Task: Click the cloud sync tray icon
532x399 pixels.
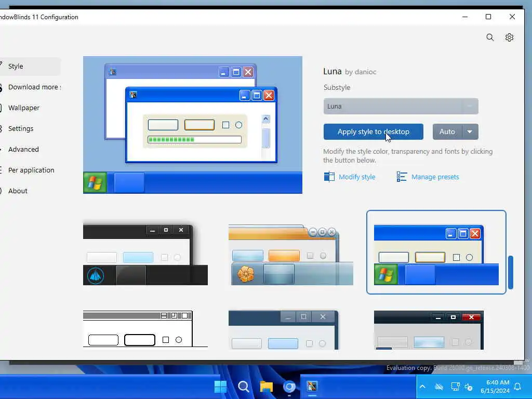Action: point(439,387)
